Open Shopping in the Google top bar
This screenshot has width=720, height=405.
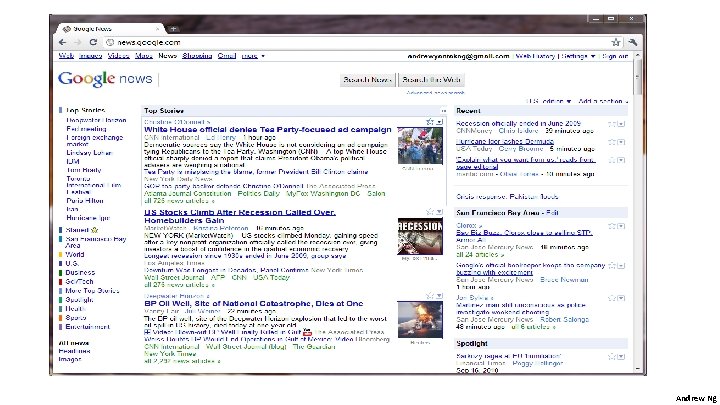(197, 56)
